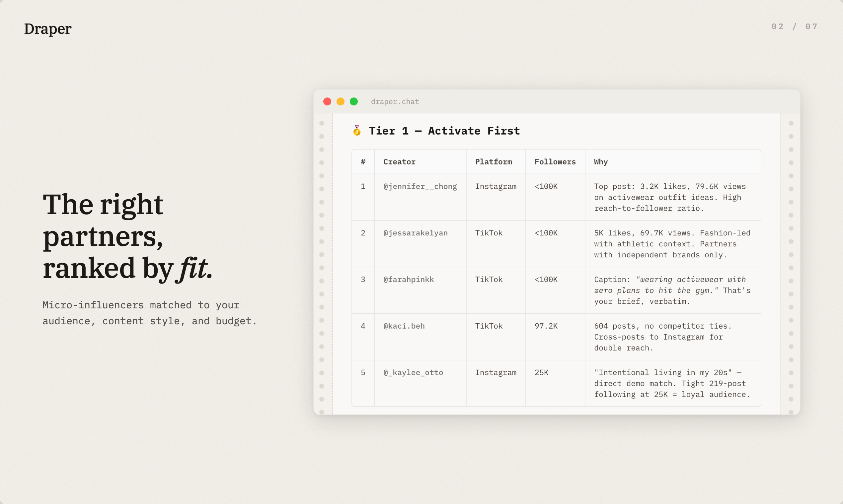Screen dimensions: 843x504
Task: Click the Creator column header
Action: pos(399,162)
